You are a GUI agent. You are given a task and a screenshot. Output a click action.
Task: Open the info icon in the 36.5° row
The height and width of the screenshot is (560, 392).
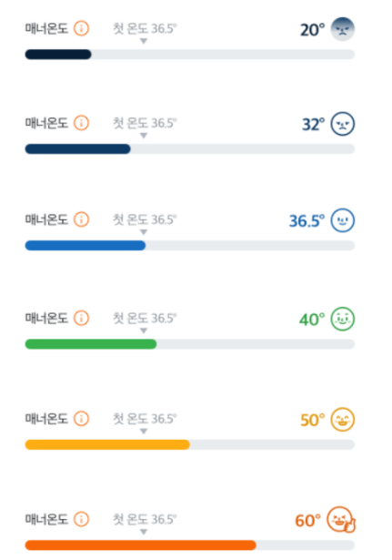coord(81,219)
